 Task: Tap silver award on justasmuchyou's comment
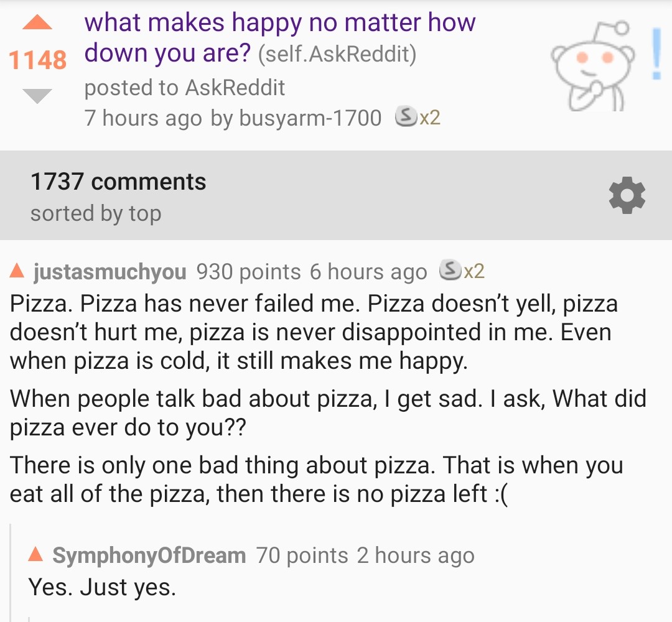click(x=450, y=271)
